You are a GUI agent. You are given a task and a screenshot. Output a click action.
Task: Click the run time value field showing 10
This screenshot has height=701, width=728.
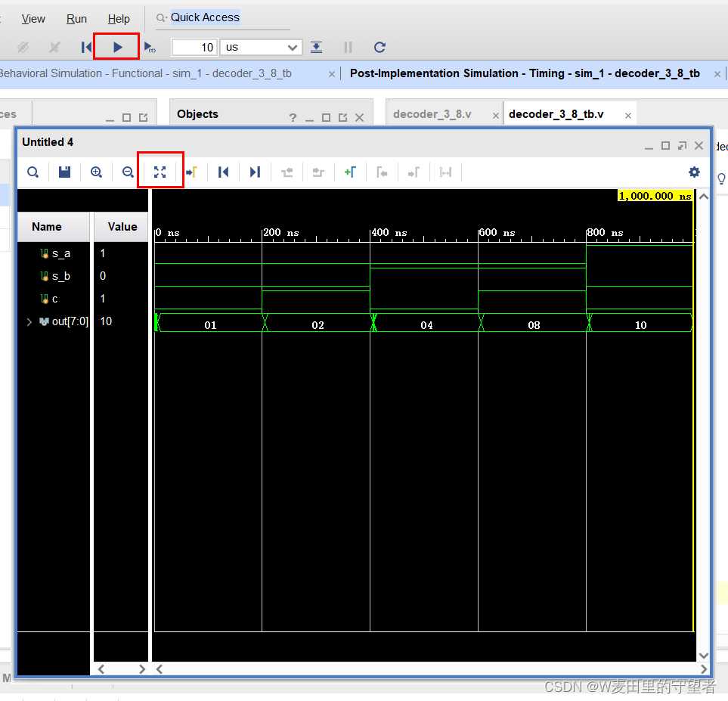click(194, 48)
